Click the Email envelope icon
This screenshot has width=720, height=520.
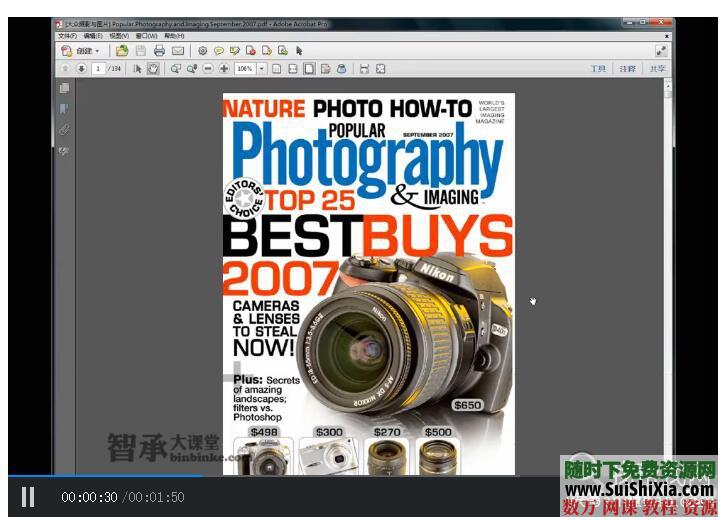pyautogui.click(x=178, y=51)
